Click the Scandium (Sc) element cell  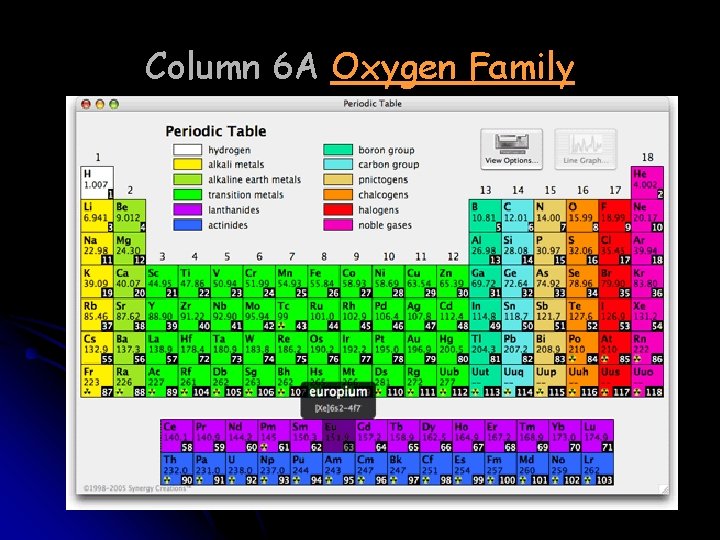162,282
